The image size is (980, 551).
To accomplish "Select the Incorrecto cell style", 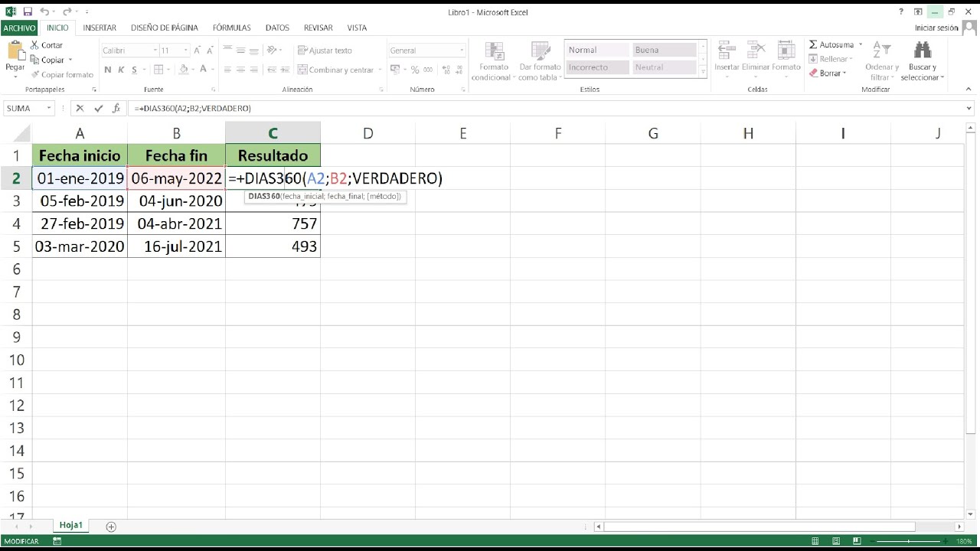I will pos(597,67).
